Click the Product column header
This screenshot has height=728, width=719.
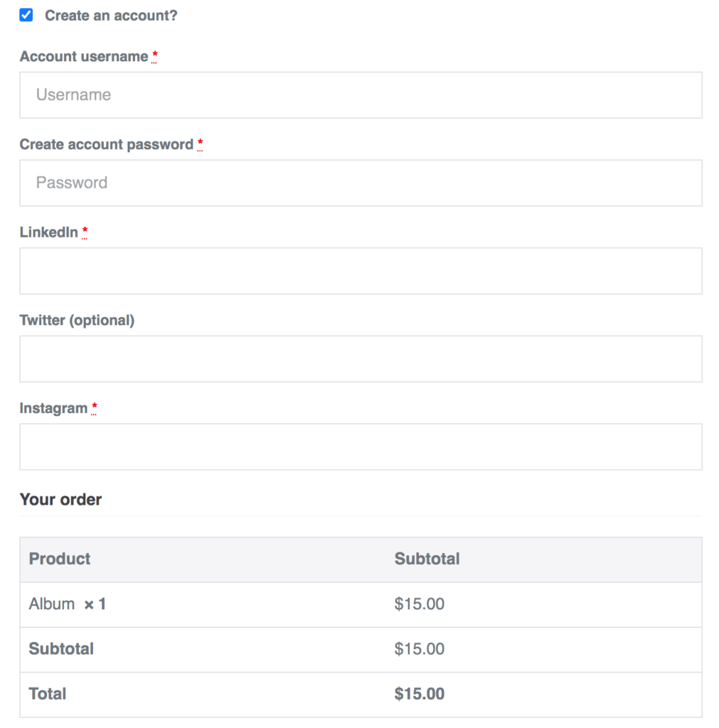[60, 559]
